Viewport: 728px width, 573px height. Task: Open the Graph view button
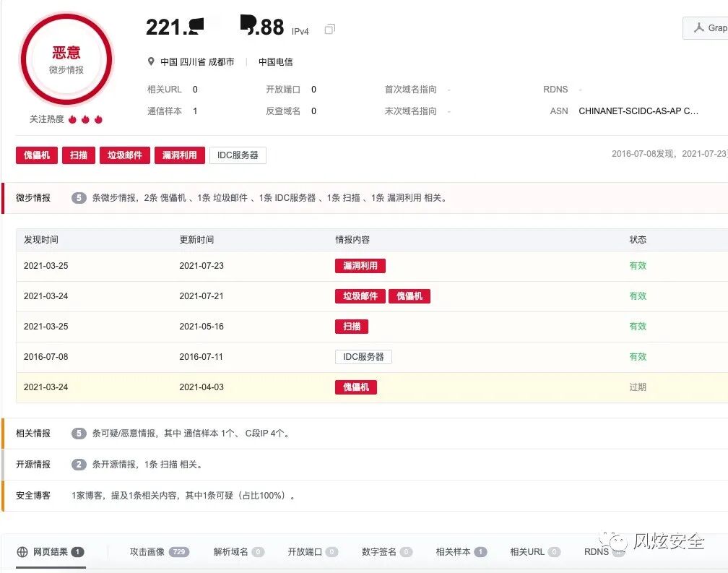click(x=710, y=28)
